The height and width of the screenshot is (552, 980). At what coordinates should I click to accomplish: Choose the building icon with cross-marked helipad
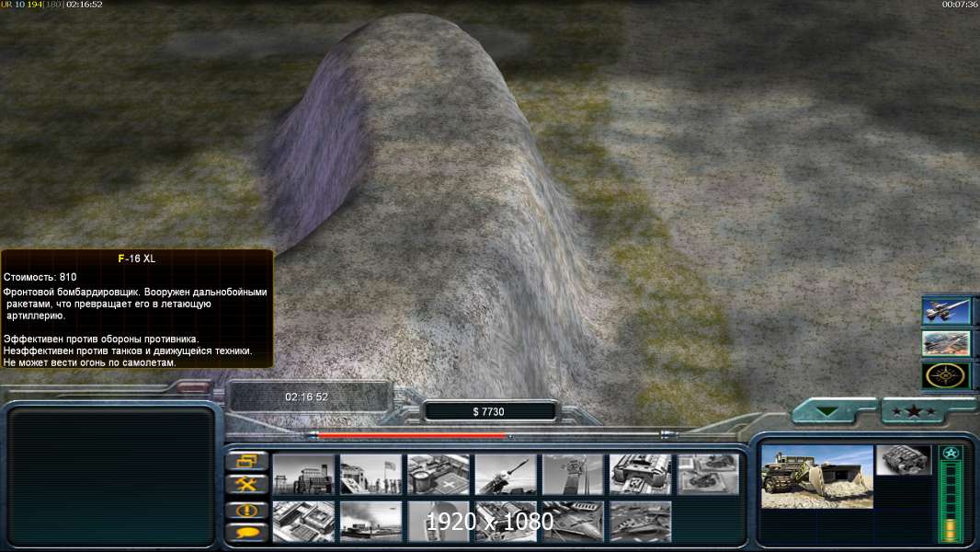[x=439, y=474]
